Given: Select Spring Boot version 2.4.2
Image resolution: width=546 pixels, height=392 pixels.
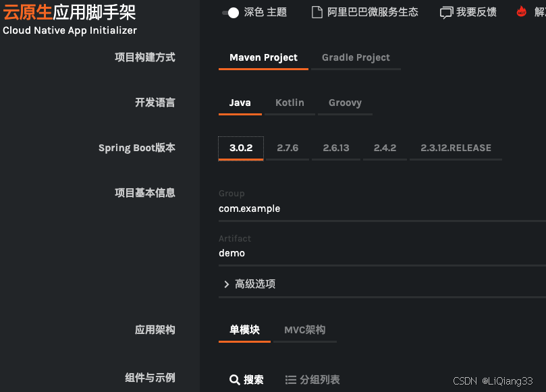Looking at the screenshot, I should [385, 148].
